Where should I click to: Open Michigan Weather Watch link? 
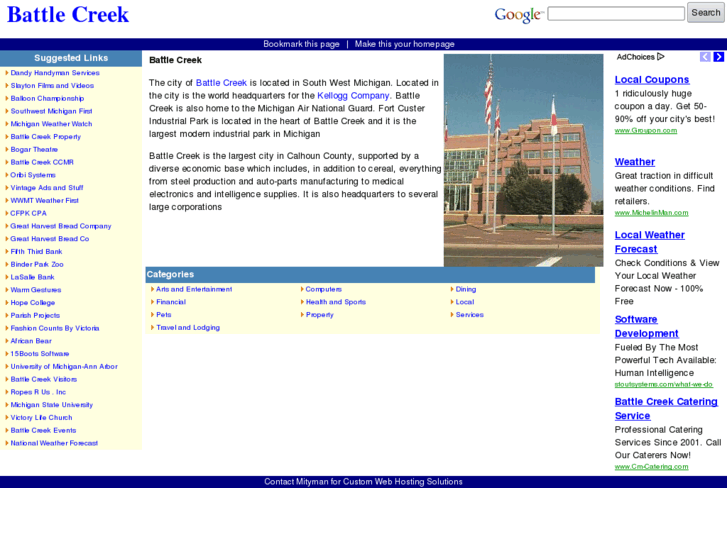tap(51, 124)
